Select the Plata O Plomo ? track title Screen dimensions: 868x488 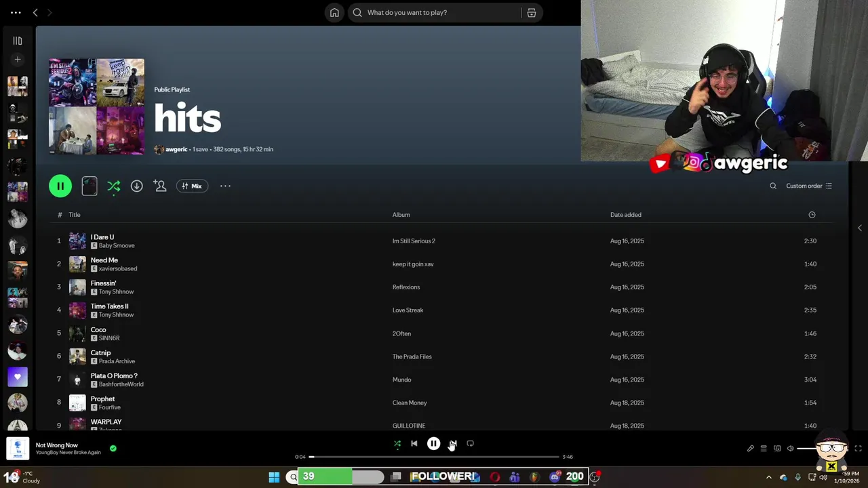click(114, 375)
